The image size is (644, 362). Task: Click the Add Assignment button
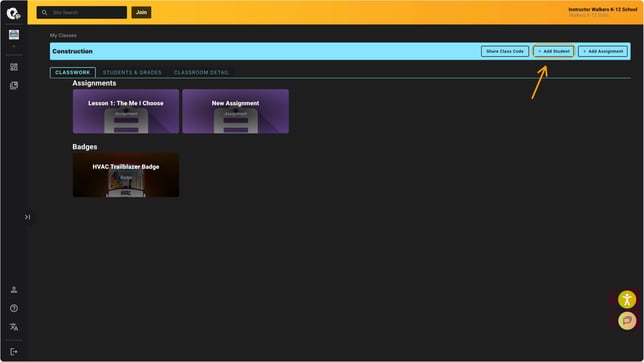pos(603,51)
